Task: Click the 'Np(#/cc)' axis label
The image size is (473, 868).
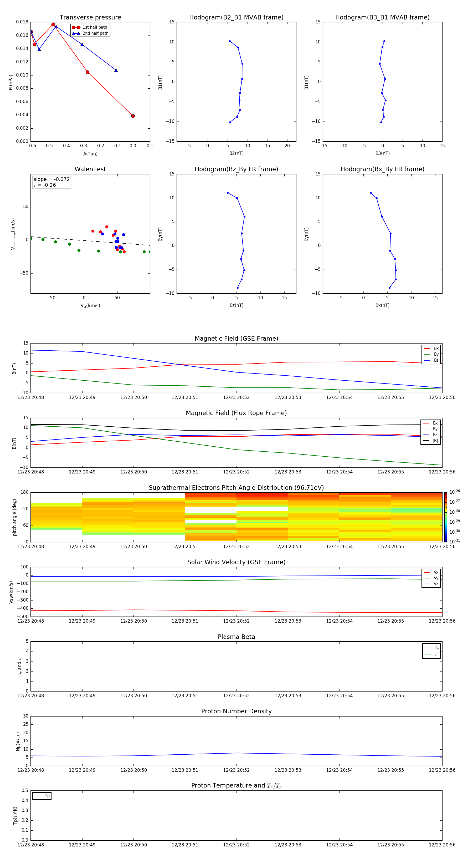Action: pyautogui.click(x=18, y=741)
